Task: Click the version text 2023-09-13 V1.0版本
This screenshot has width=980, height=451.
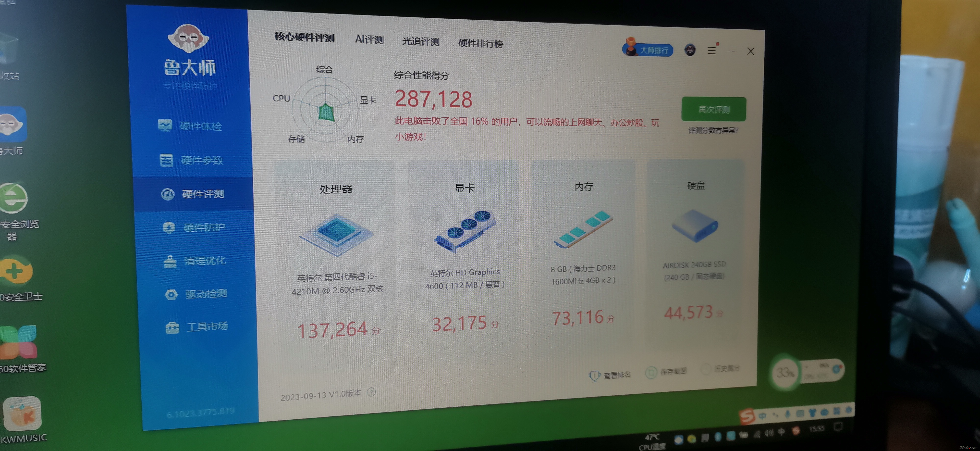Action: point(321,395)
